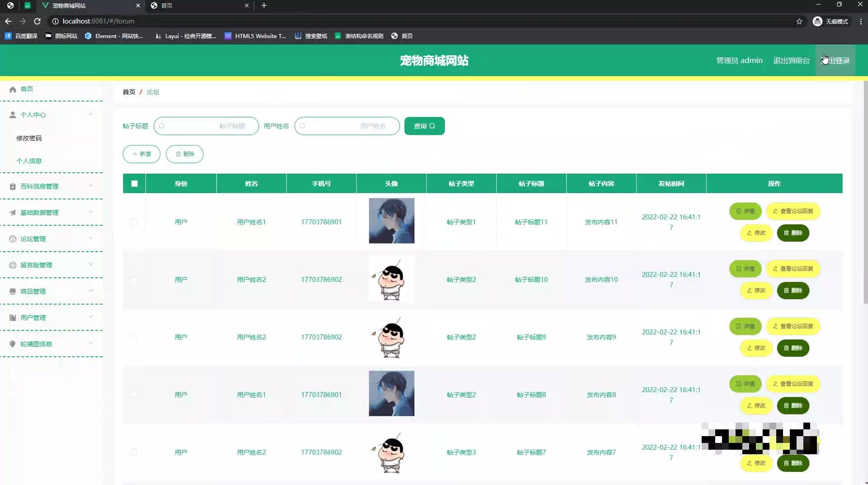Click the 用户姓名 search input field
Screen dimensions: 868x485
347,126
